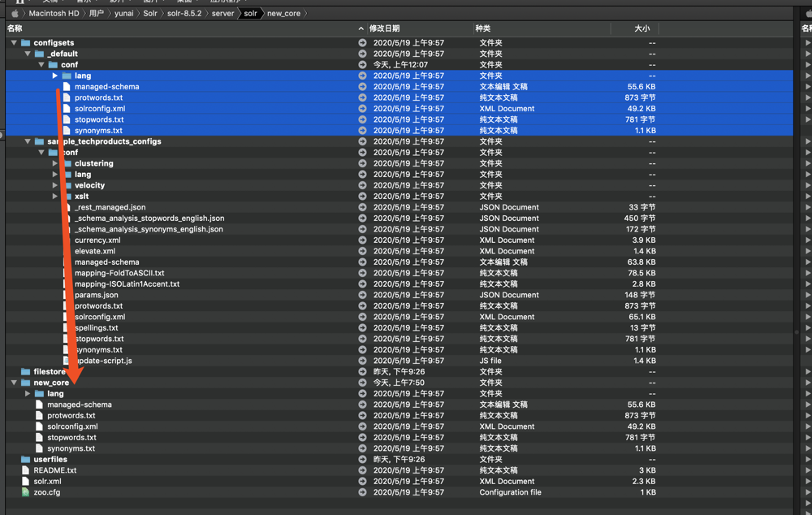Open the yunai folder in the path bar
Viewport: 812px width, 515px height.
tap(125, 14)
